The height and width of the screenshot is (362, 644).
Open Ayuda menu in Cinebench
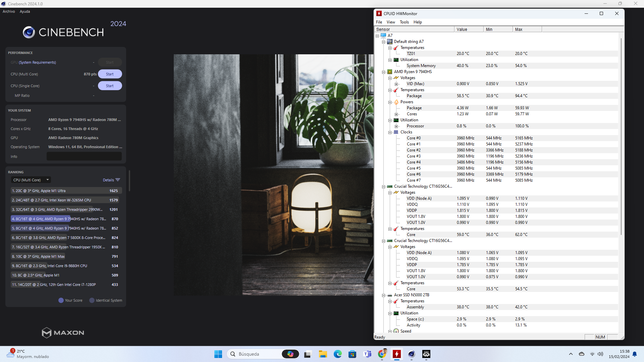pos(25,11)
